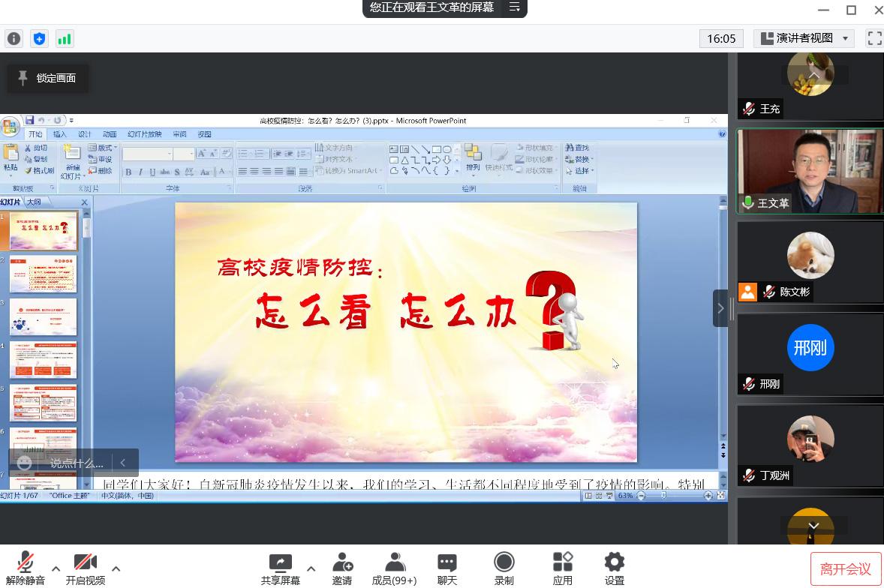Open the share screen icon

click(x=280, y=563)
